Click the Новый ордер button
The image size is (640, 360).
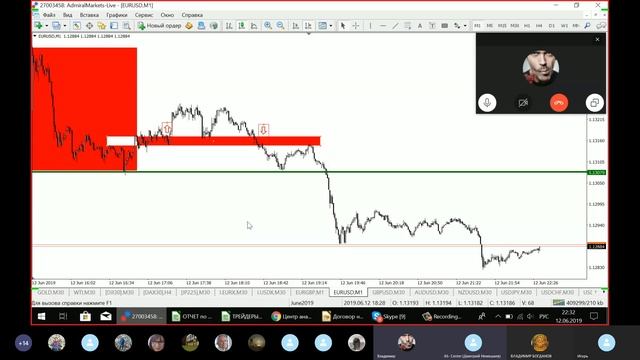coord(159,26)
